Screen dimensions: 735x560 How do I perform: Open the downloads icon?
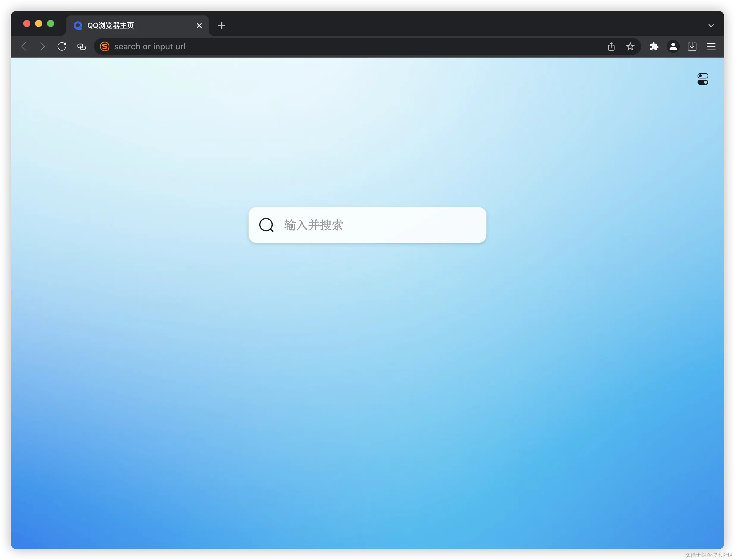(692, 46)
